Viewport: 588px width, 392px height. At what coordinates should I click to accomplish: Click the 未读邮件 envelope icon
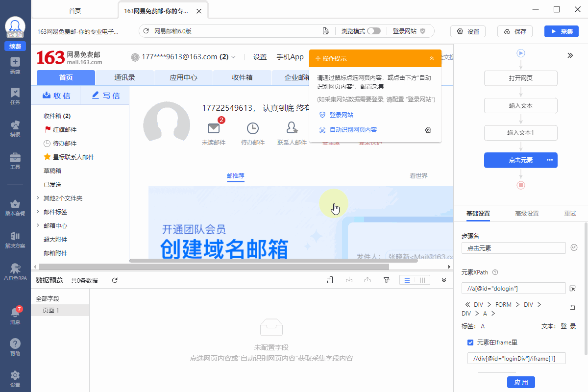pos(214,128)
